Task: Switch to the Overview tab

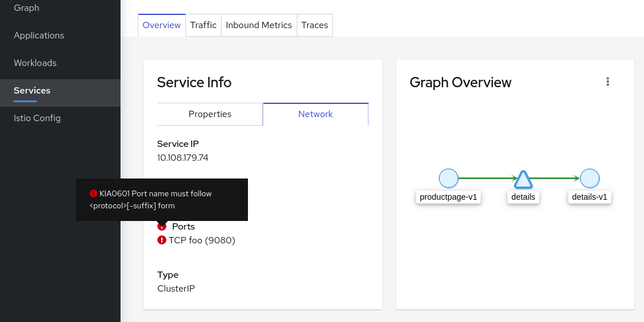Action: tap(161, 25)
